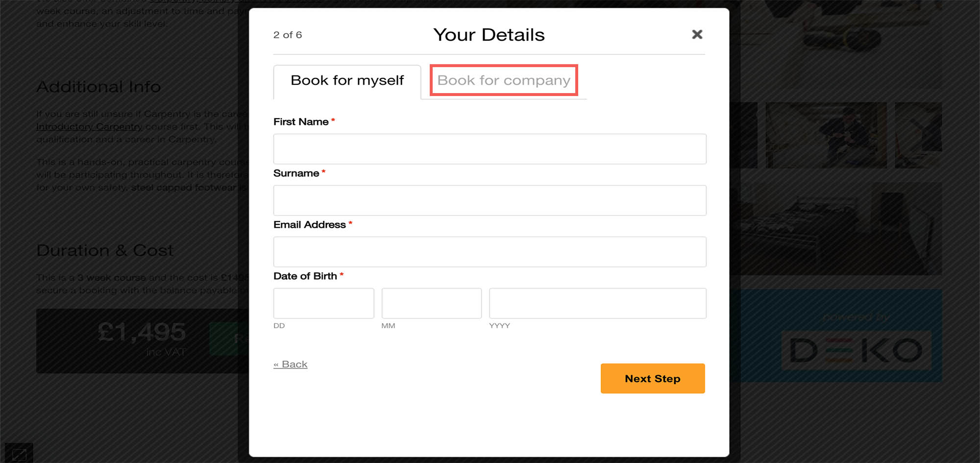Click the MM month of birth box
Screen dimensions: 980x463
(431, 303)
